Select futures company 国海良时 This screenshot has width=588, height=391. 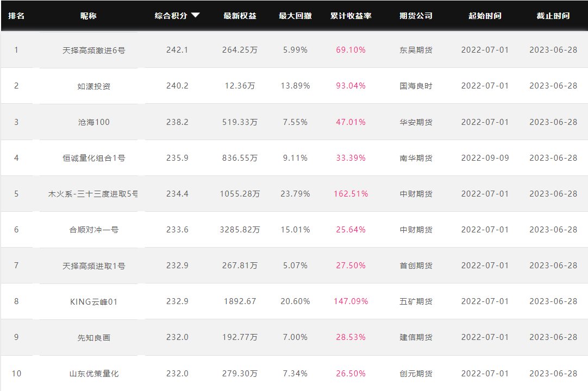tap(416, 86)
